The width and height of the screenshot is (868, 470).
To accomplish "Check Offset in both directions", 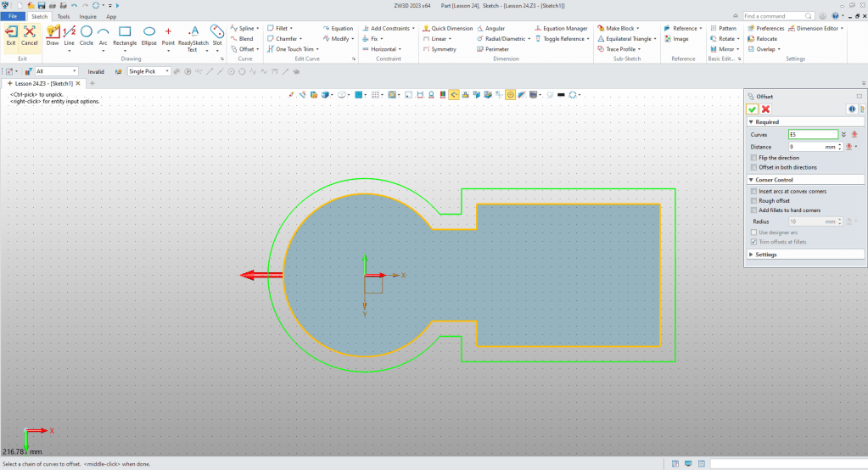I will point(754,167).
